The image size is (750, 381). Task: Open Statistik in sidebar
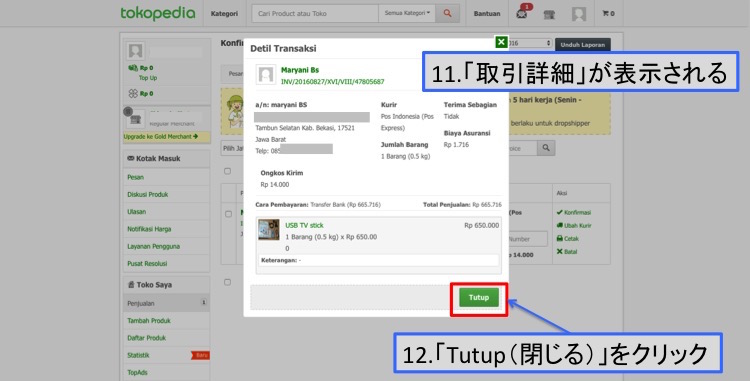click(138, 355)
